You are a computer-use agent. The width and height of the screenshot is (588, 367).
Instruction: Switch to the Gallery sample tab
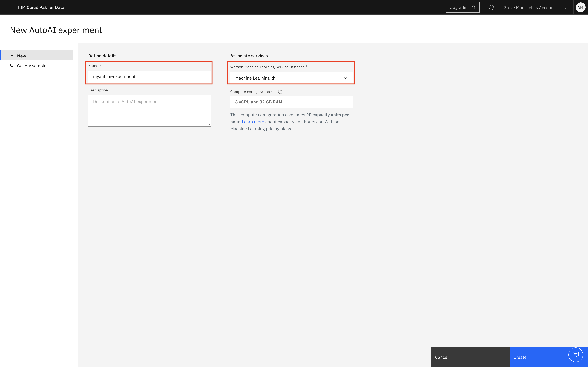tap(32, 66)
